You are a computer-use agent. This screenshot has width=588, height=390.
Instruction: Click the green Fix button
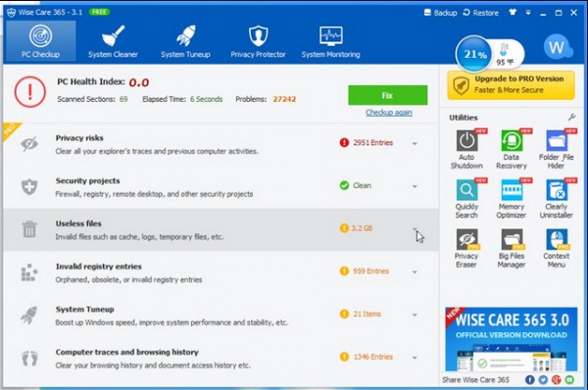(387, 95)
